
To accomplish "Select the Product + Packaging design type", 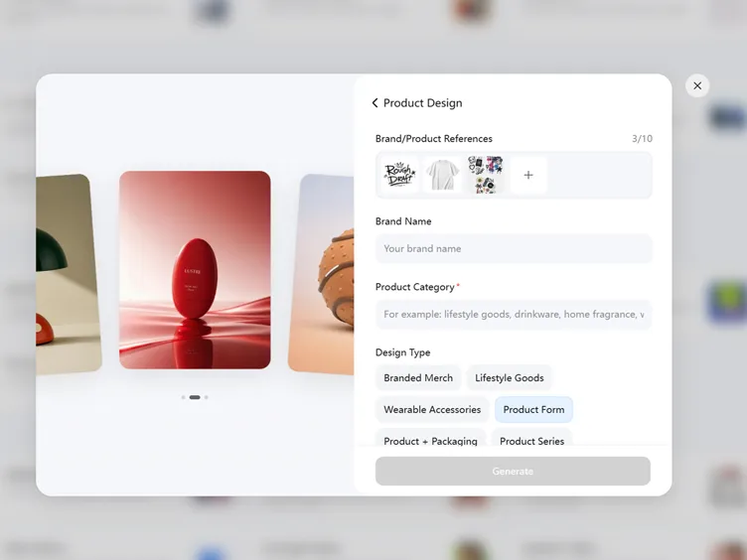I will 430,438.
